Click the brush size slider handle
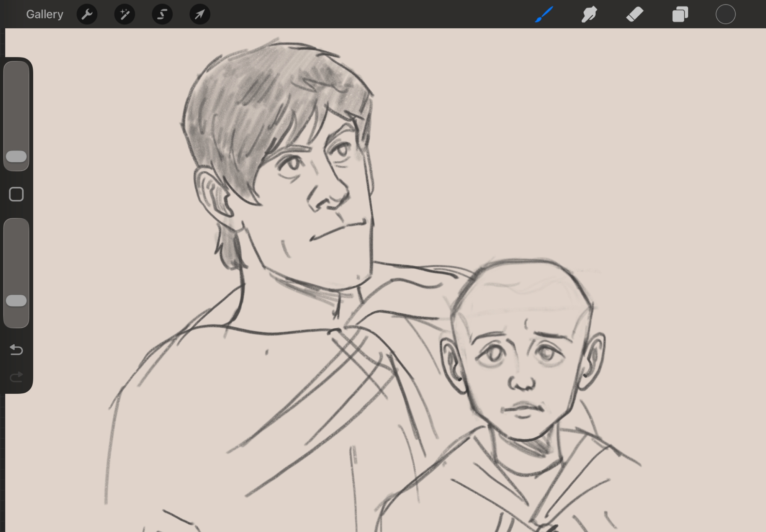766x532 pixels. click(x=16, y=156)
